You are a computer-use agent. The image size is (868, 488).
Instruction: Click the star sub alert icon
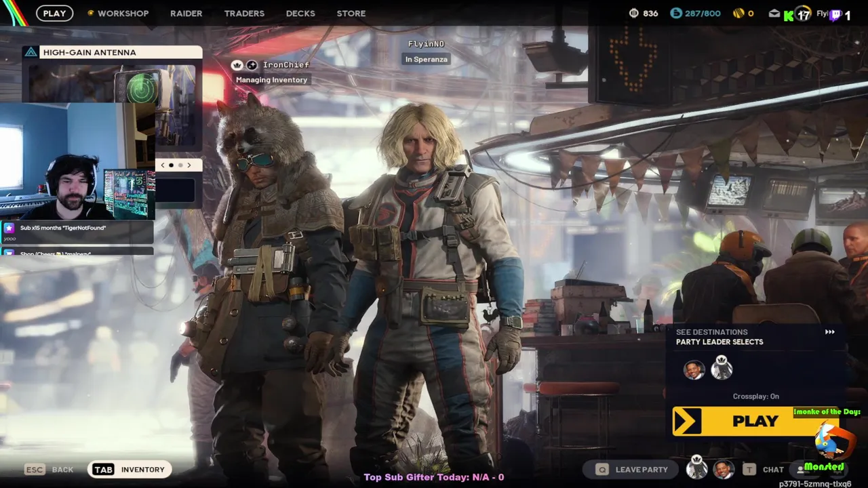coord(9,228)
